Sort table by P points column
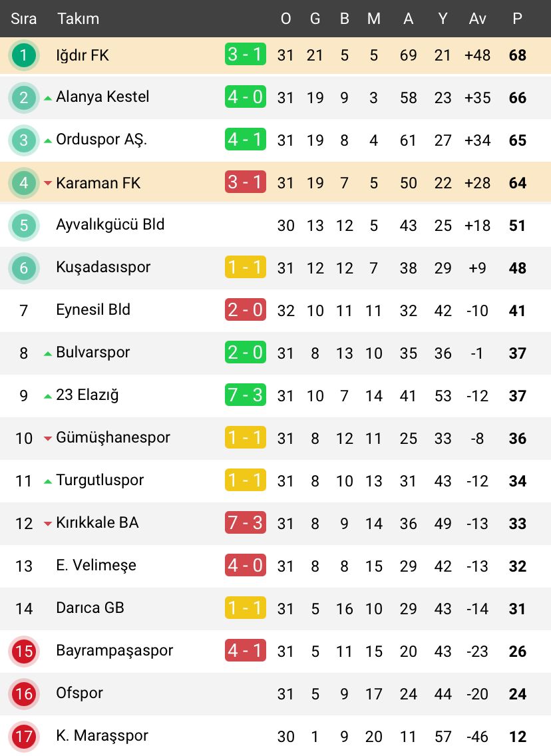 (x=517, y=19)
